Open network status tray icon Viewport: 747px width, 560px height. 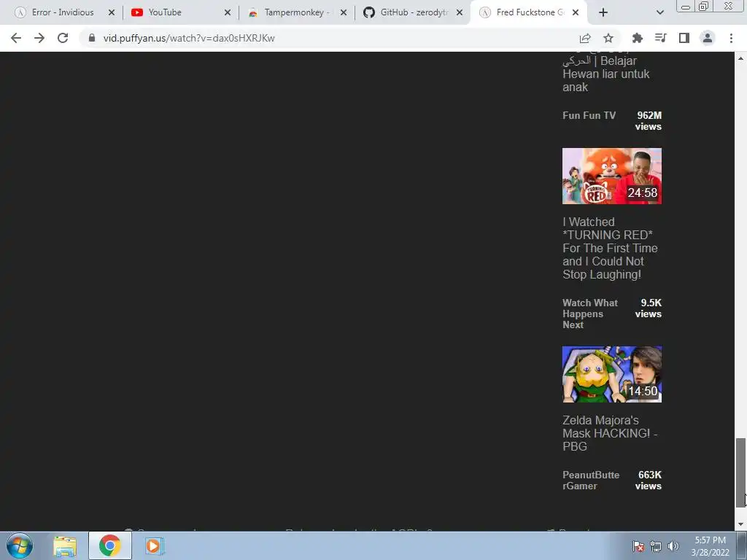coord(656,546)
